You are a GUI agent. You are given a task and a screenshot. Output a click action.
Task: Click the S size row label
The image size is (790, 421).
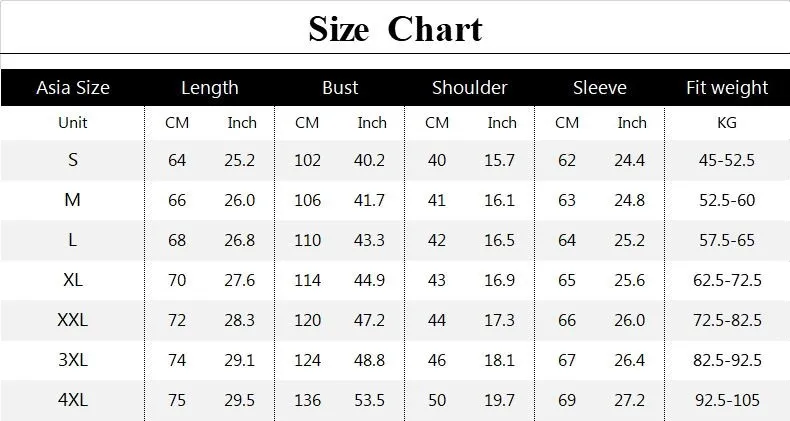coord(73,160)
